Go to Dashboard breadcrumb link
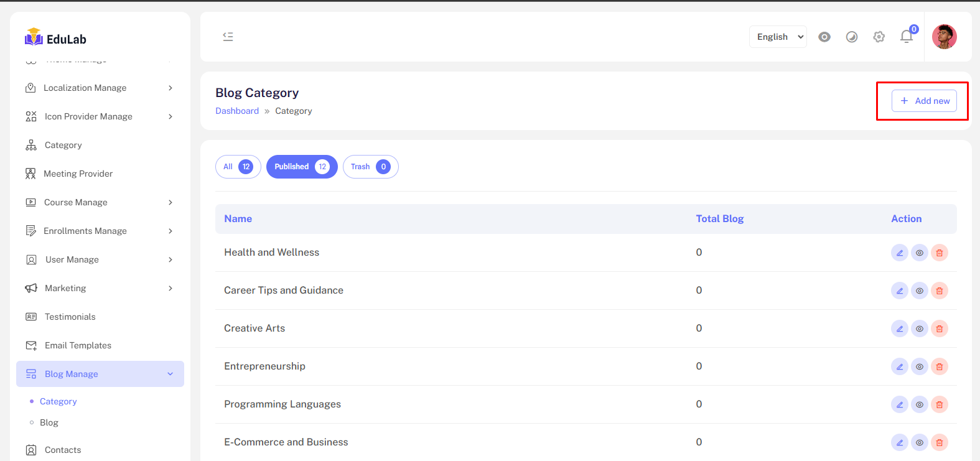This screenshot has height=461, width=980. (x=237, y=111)
